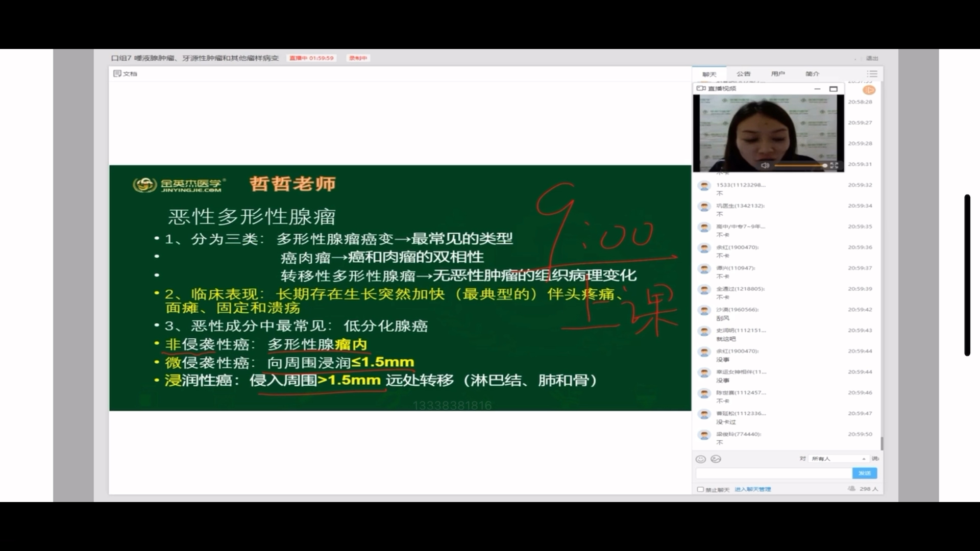Viewport: 980px width, 551px height.
Task: Click the username 全通过(1218805)
Action: click(x=740, y=289)
